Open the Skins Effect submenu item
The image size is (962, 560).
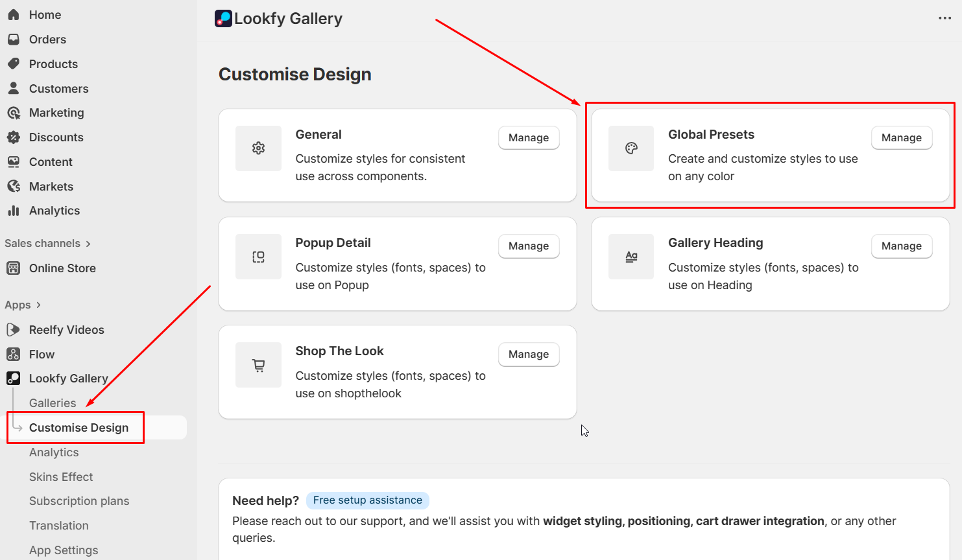[x=61, y=477]
